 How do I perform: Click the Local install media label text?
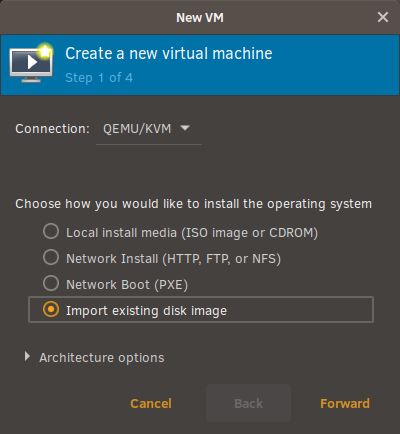point(192,233)
